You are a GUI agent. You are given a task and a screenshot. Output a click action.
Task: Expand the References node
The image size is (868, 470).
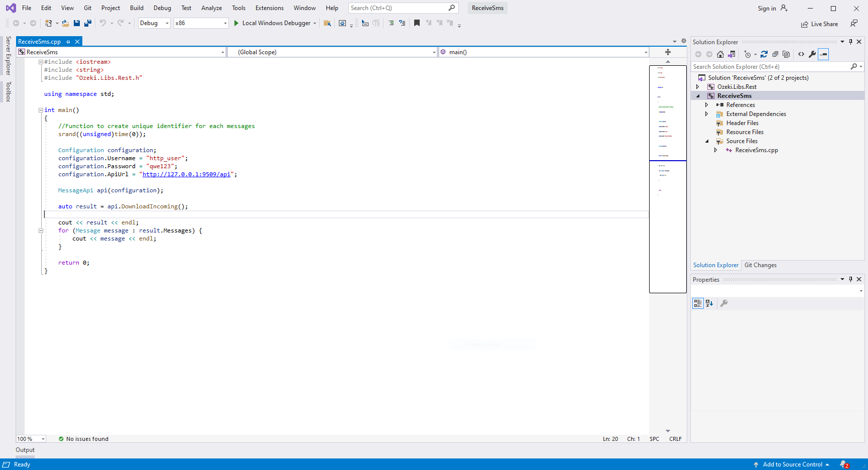pyautogui.click(x=706, y=105)
